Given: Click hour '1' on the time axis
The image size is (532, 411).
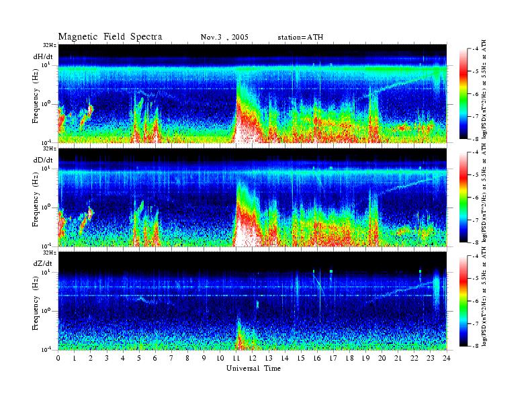Looking at the screenshot, I should 75,359.
